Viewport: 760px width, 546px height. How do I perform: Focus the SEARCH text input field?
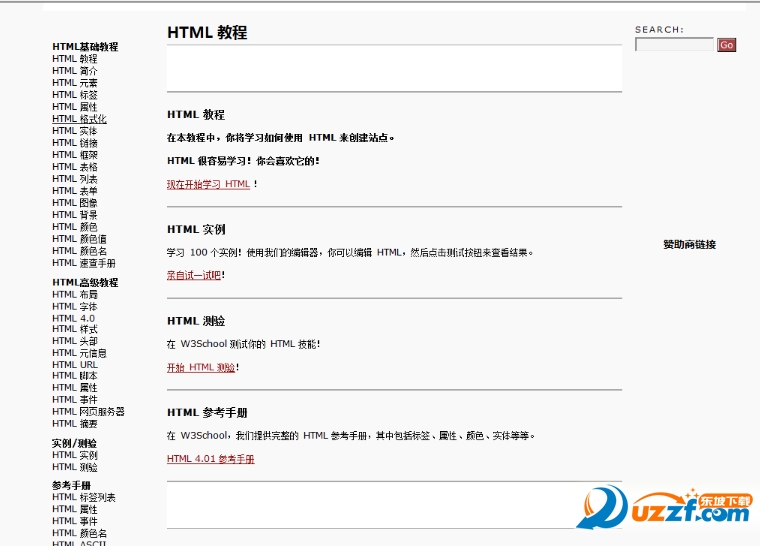(674, 45)
